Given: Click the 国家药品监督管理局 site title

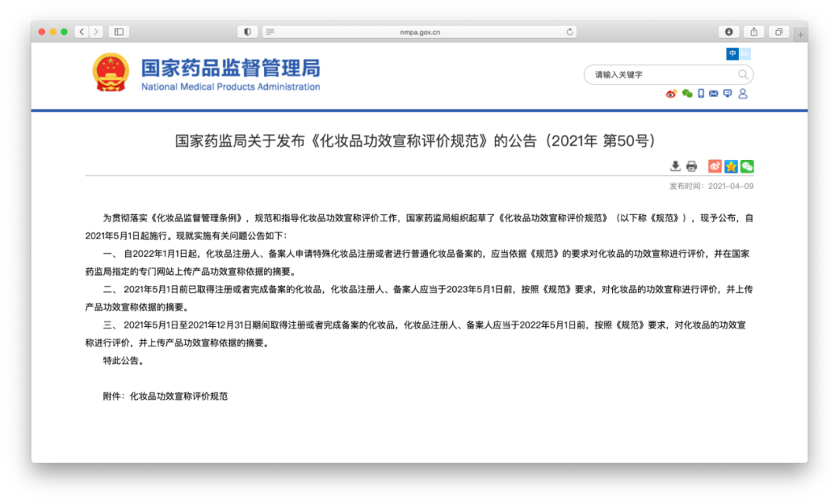Looking at the screenshot, I should click(231, 68).
